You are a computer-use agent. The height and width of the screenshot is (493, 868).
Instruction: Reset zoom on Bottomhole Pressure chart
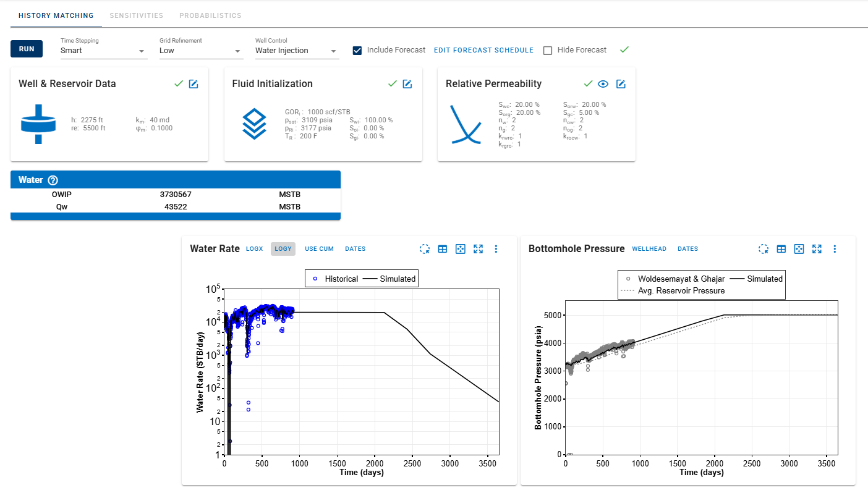[x=764, y=249]
